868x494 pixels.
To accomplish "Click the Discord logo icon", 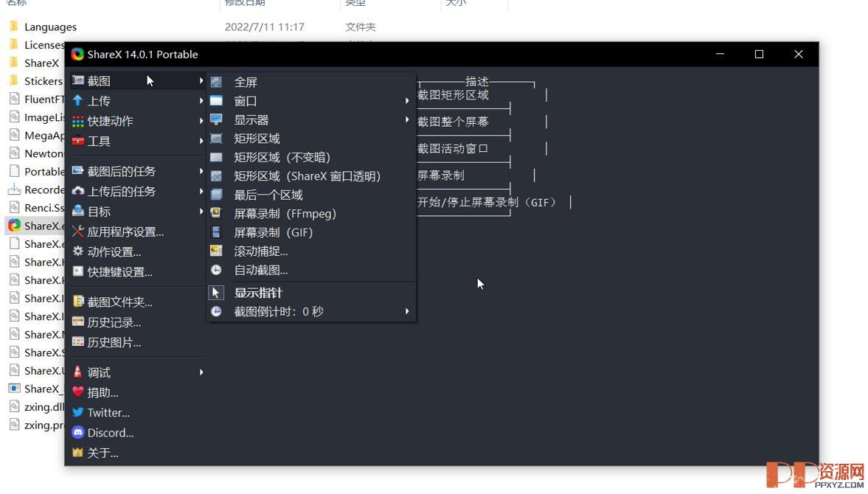I will (77, 433).
